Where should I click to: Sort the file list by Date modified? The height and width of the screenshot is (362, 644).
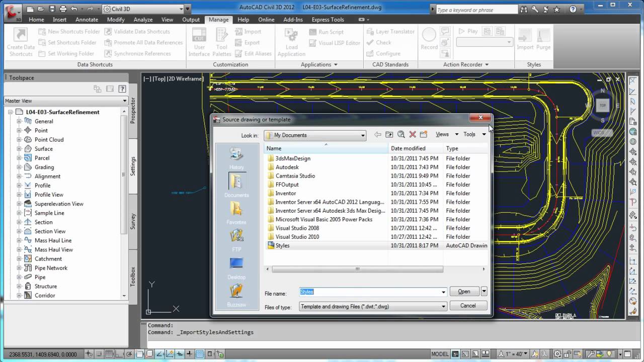pos(416,148)
